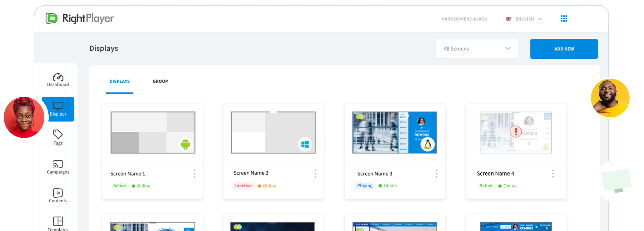Click the red warning icon on Screen Name 4
Image resolution: width=644 pixels, height=231 pixels.
pyautogui.click(x=516, y=131)
